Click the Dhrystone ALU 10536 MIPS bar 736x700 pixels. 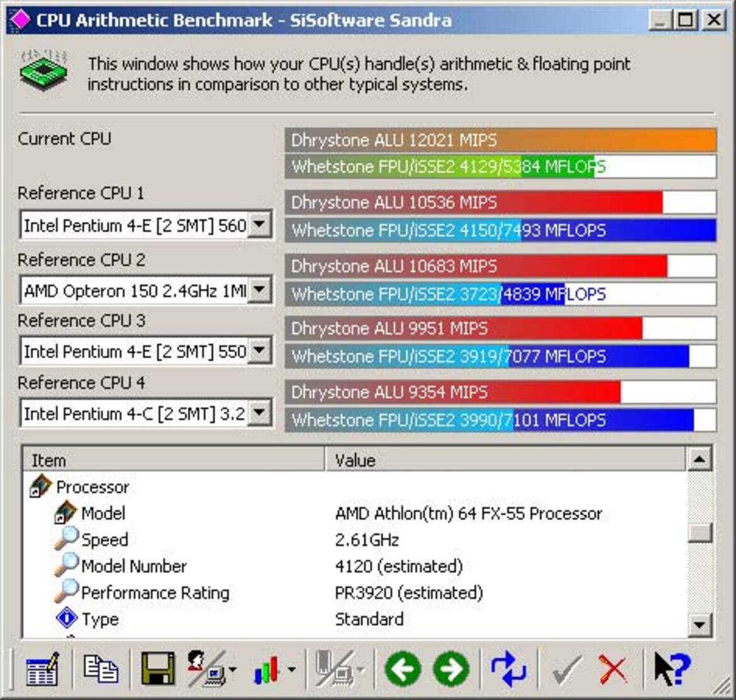[x=500, y=203]
